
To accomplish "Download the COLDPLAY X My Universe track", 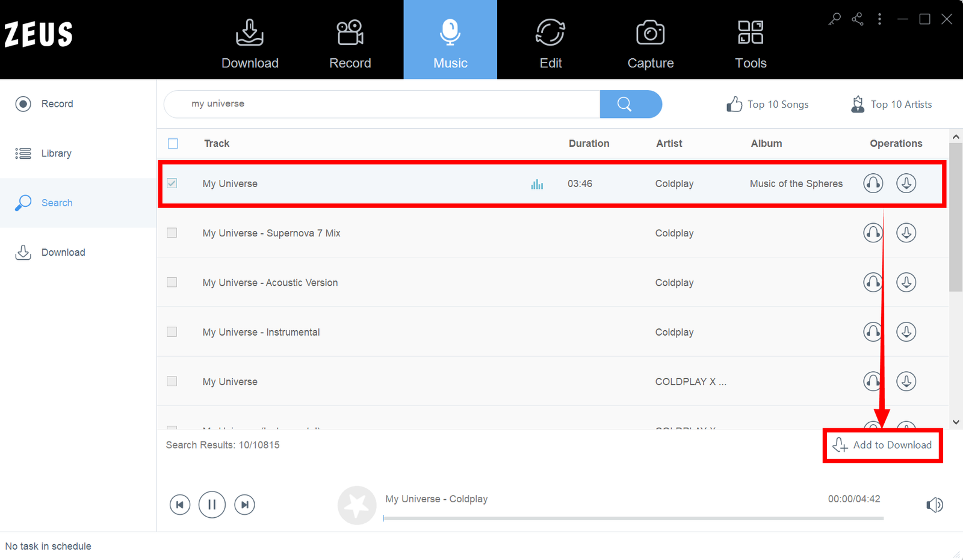I will click(x=906, y=381).
